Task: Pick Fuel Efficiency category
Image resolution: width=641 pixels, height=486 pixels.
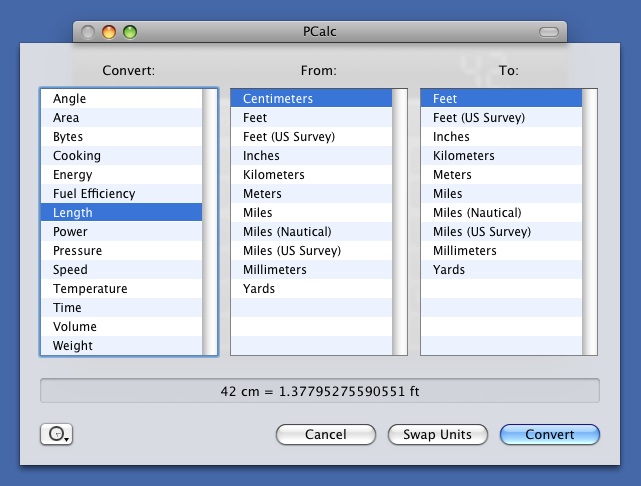Action: (94, 194)
